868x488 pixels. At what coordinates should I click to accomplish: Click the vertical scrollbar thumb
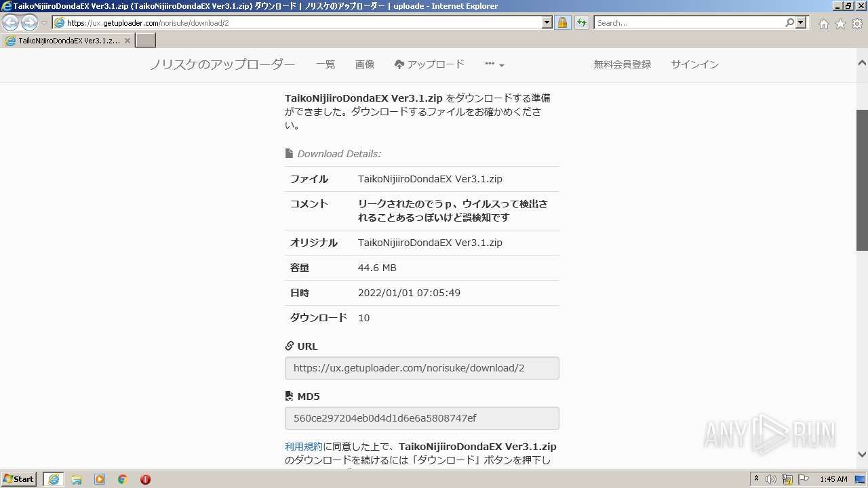[862, 180]
